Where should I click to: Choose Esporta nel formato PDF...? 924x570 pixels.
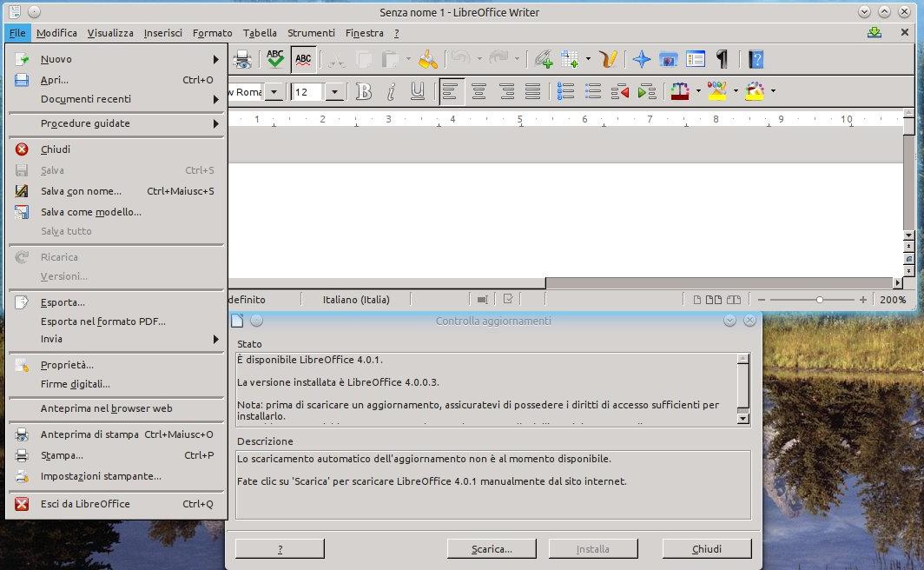[115, 321]
